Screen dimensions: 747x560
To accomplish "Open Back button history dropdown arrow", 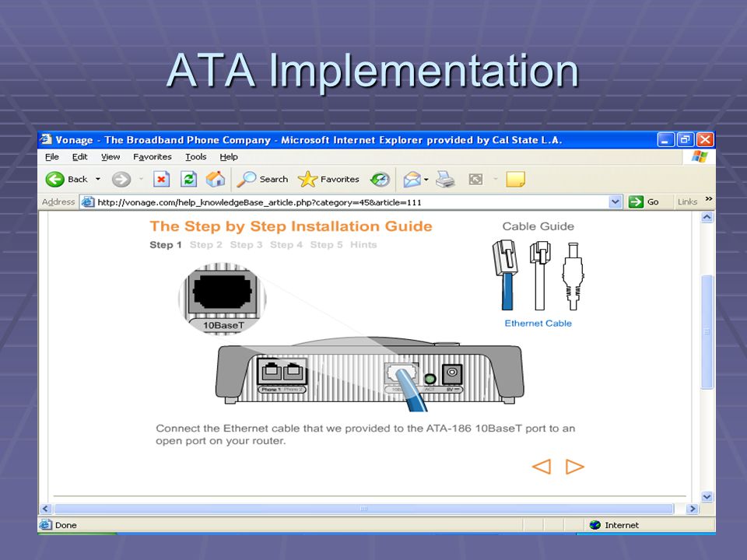I will pos(98,180).
